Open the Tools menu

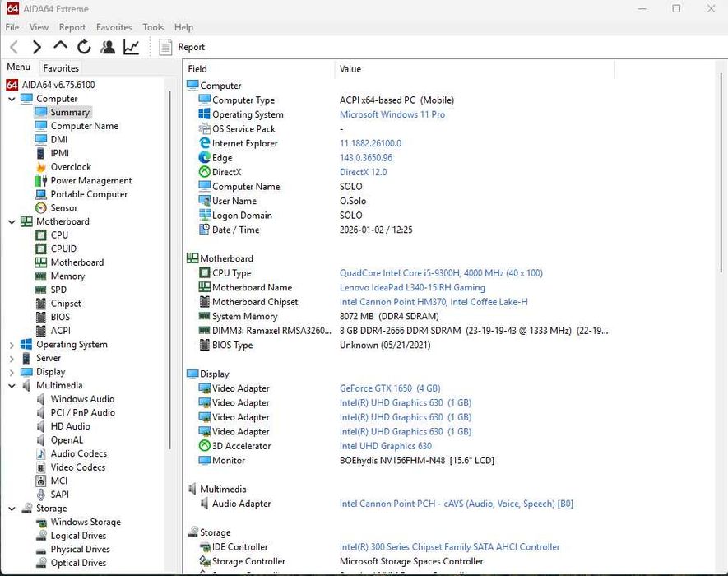coord(153,27)
